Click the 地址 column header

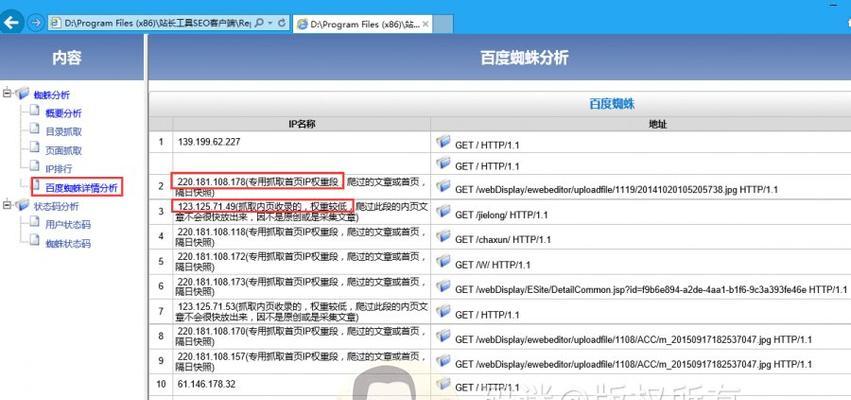point(658,124)
